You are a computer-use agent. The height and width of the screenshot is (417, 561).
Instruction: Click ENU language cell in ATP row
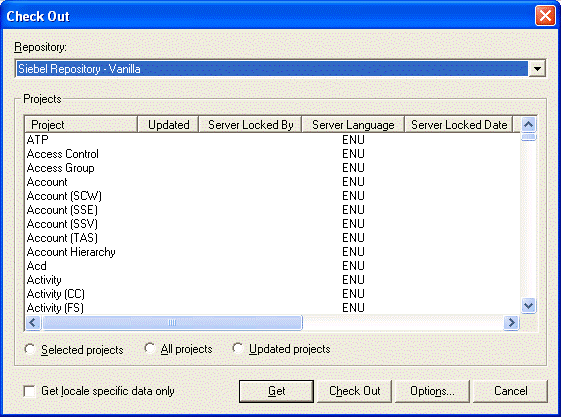coord(353,139)
